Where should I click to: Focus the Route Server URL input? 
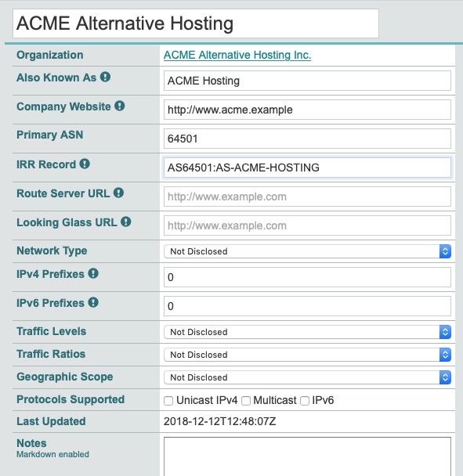pyautogui.click(x=307, y=197)
